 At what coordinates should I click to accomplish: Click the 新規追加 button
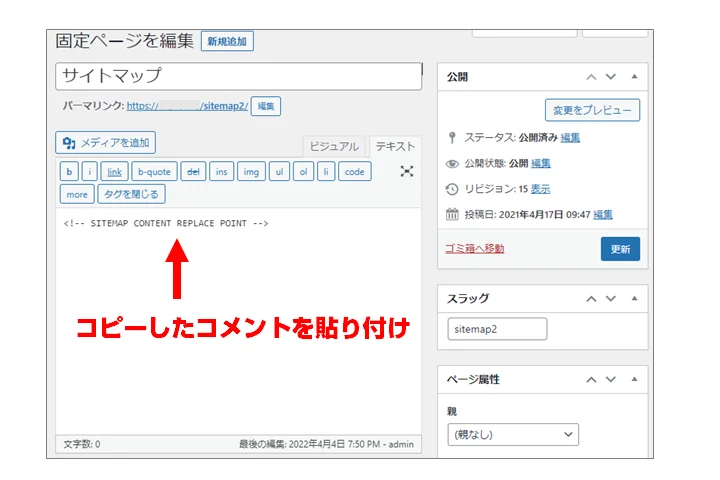(227, 41)
